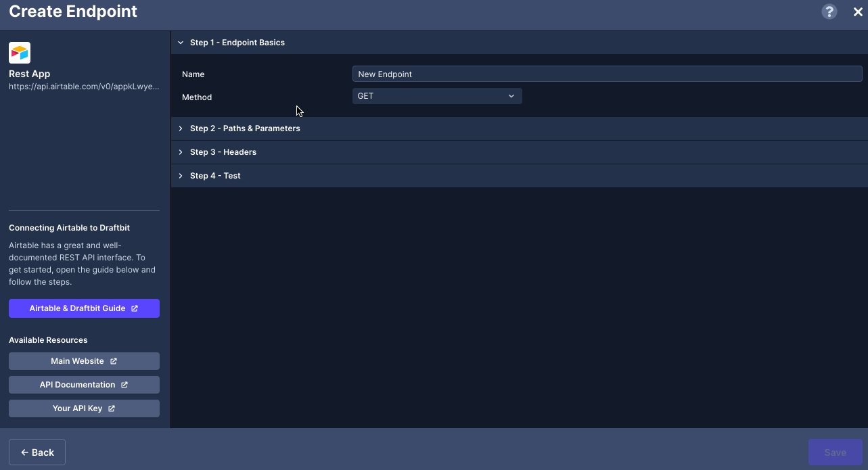Image resolution: width=868 pixels, height=470 pixels.
Task: Open the Airtable & Draftbit Guide
Action: (x=84, y=308)
